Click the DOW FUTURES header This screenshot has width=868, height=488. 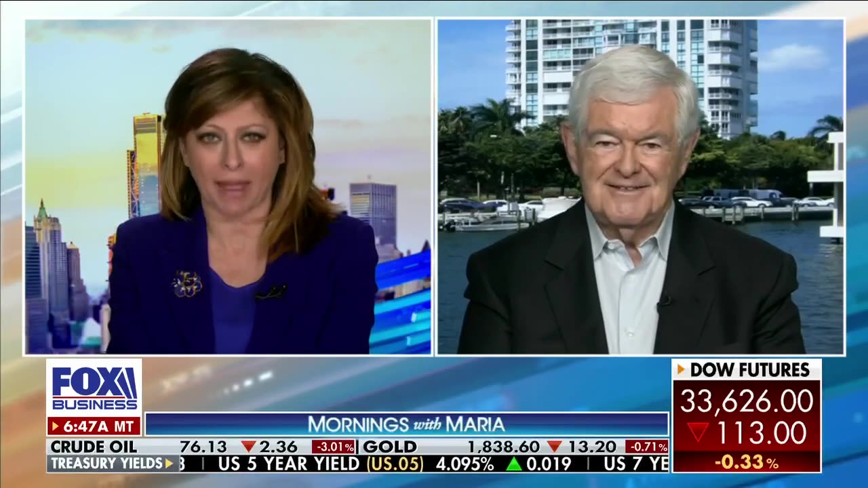(x=750, y=370)
